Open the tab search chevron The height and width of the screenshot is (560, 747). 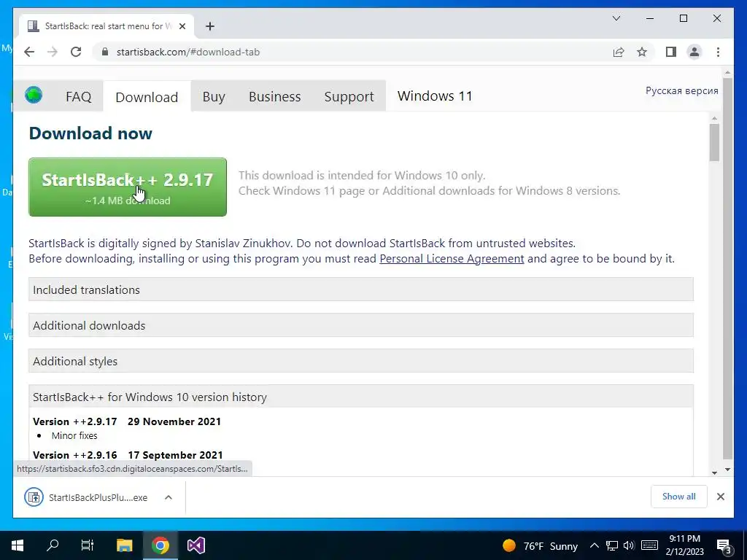tap(616, 18)
